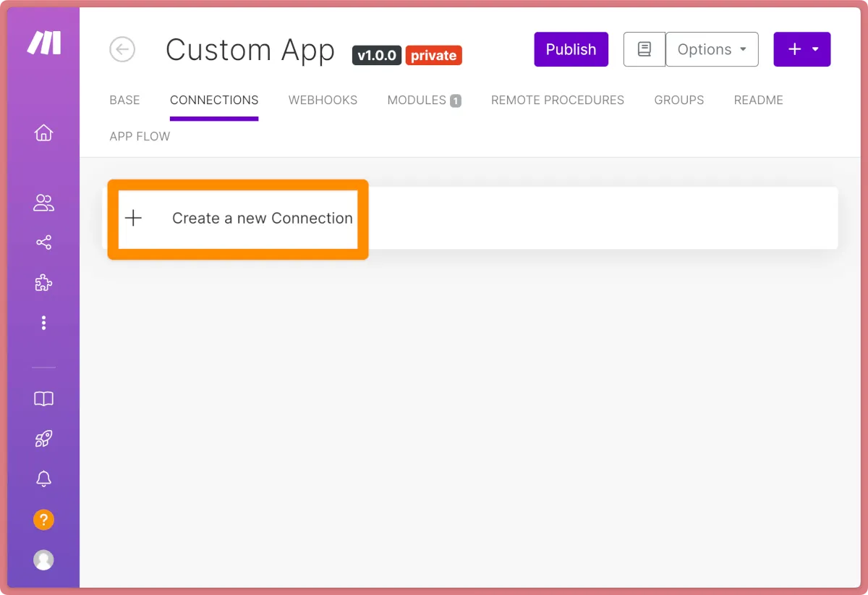
Task: Open the Remote Procedures tab
Action: point(557,101)
